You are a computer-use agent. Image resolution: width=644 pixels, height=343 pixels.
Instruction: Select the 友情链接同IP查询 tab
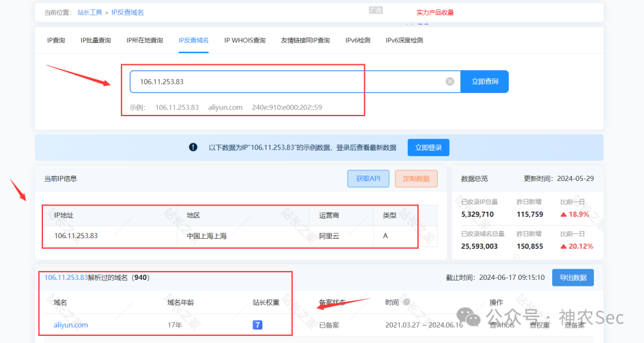(x=305, y=40)
